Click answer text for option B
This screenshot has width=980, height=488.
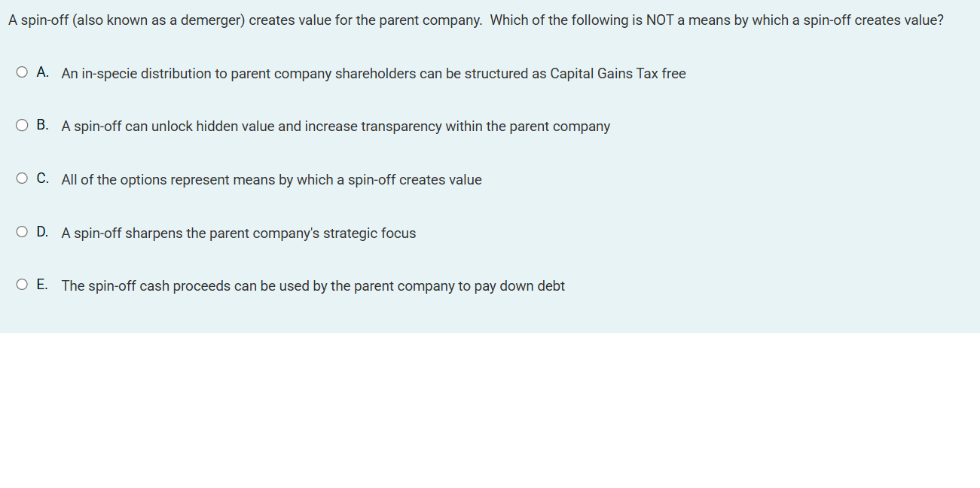336,127
